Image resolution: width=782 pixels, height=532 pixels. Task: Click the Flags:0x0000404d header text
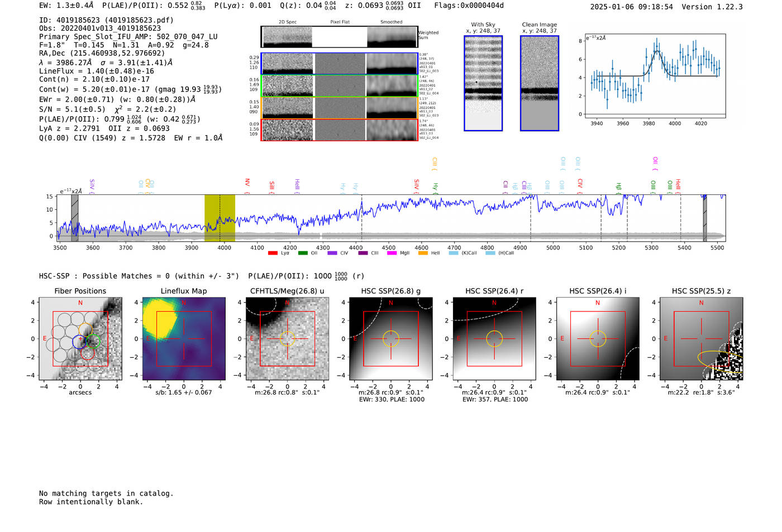[x=469, y=6]
